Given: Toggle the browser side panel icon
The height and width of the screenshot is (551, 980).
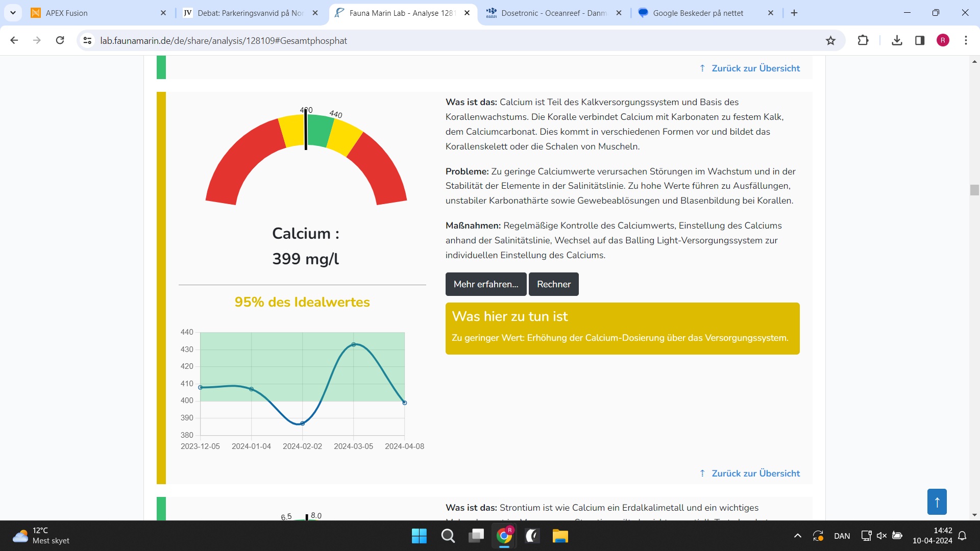Looking at the screenshot, I should click(920, 40).
